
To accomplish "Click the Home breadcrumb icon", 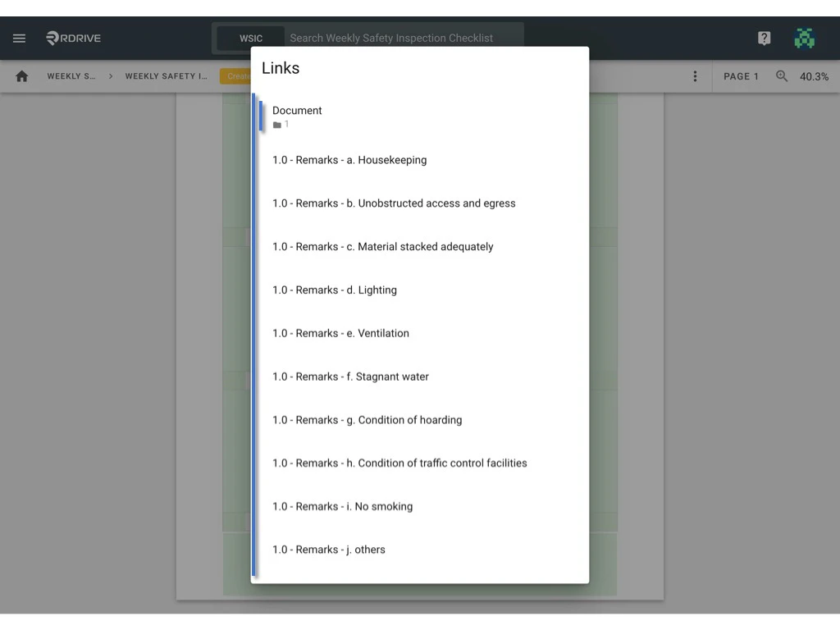I will 21,75.
